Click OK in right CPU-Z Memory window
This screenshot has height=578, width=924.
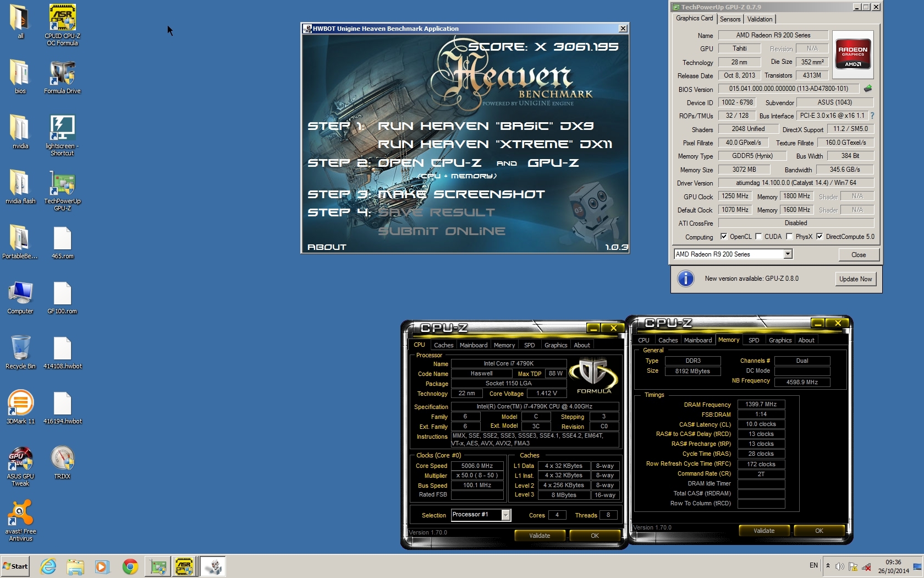(x=819, y=531)
